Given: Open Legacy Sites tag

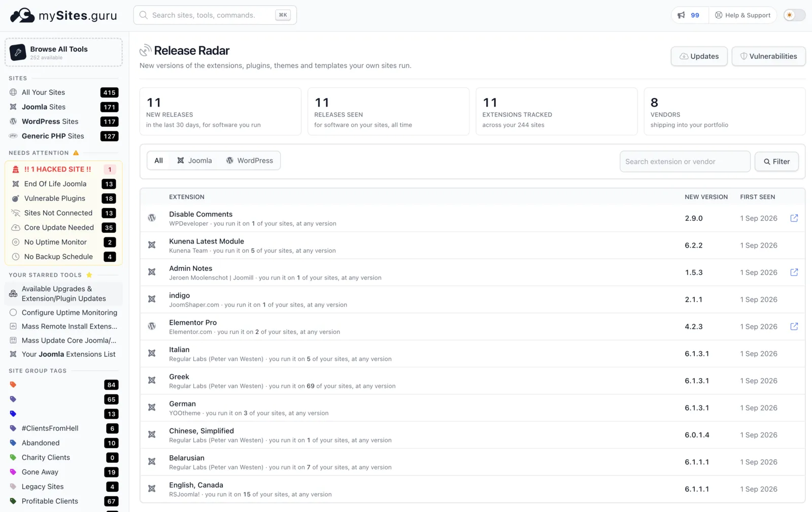Looking at the screenshot, I should [x=63, y=487].
